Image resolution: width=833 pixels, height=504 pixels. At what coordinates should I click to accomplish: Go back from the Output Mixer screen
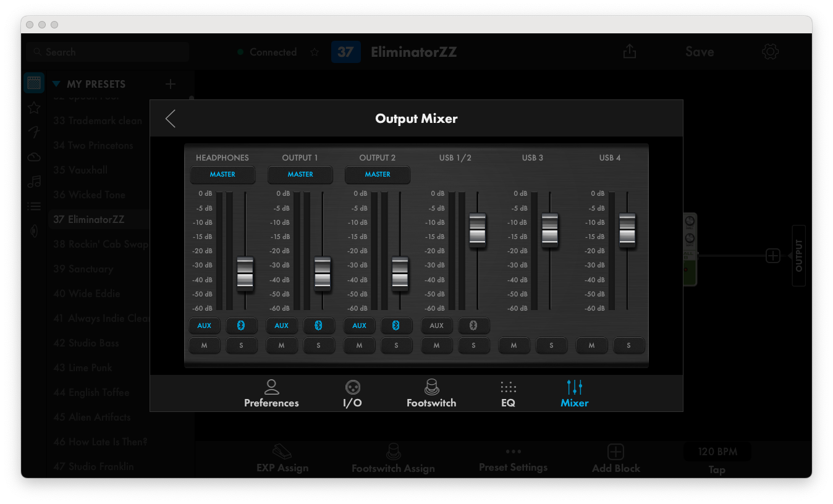point(170,119)
